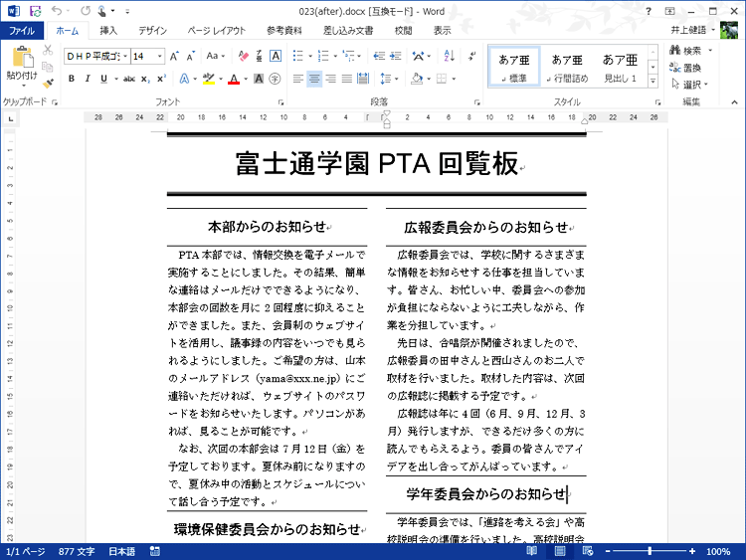Image resolution: width=746 pixels, height=560 pixels.
Task: Click the distributed alignment icon
Action: coord(363,79)
